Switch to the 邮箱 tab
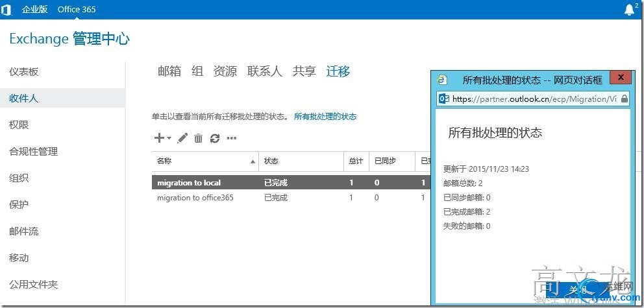Viewport: 644px width, 308px height. coord(169,71)
